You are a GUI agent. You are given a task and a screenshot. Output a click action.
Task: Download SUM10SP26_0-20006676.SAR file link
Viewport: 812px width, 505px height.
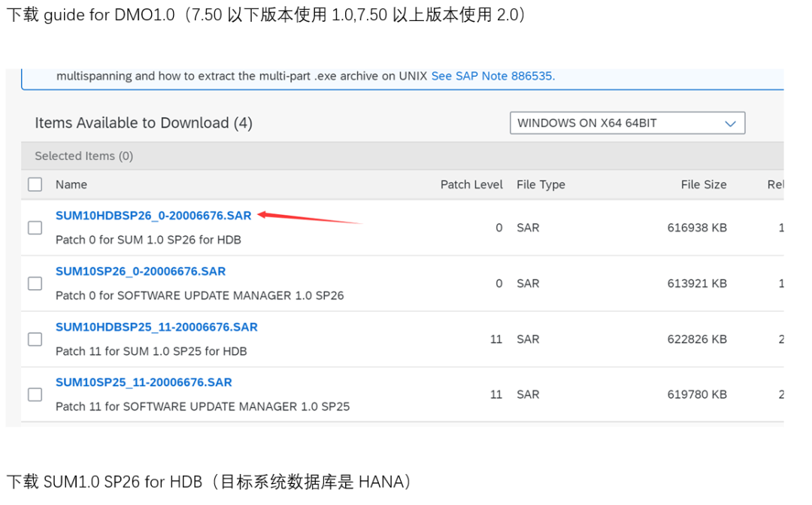point(141,271)
